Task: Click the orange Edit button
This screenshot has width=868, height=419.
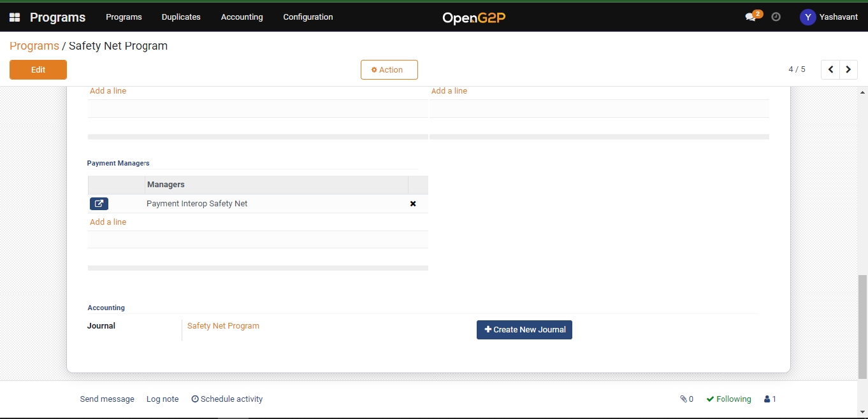Action: point(38,70)
